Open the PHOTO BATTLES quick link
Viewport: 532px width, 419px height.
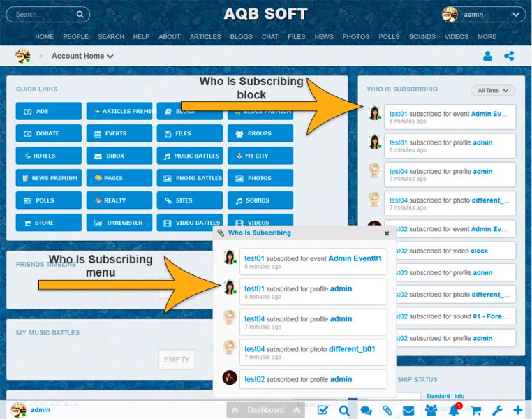click(x=190, y=178)
